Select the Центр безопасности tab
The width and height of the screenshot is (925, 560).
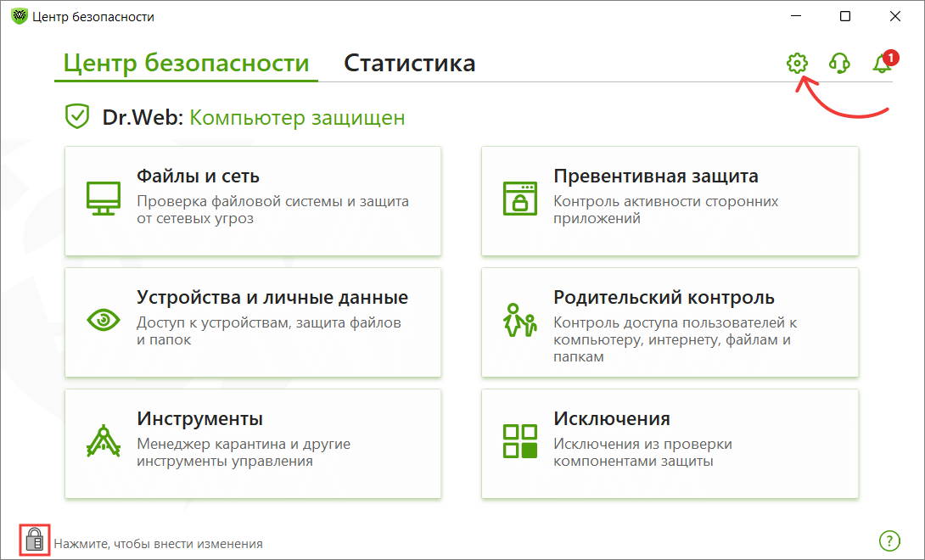[x=186, y=63]
